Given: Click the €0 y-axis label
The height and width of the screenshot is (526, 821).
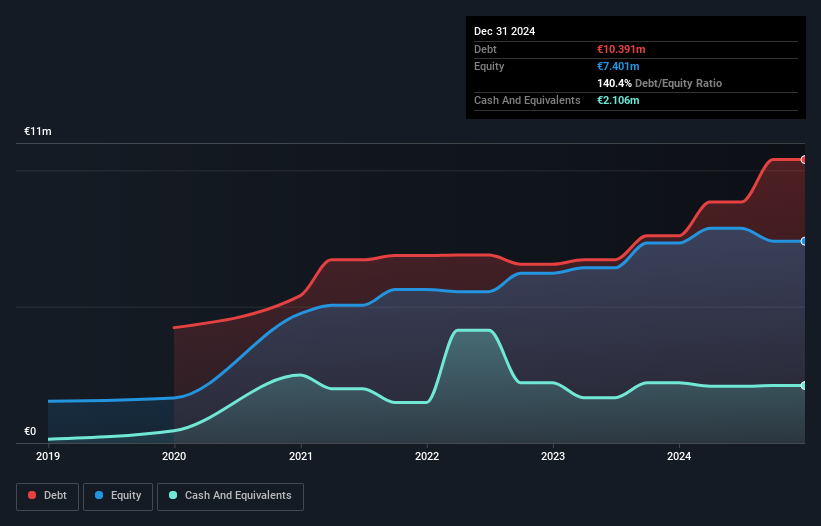Looking at the screenshot, I should [x=30, y=431].
